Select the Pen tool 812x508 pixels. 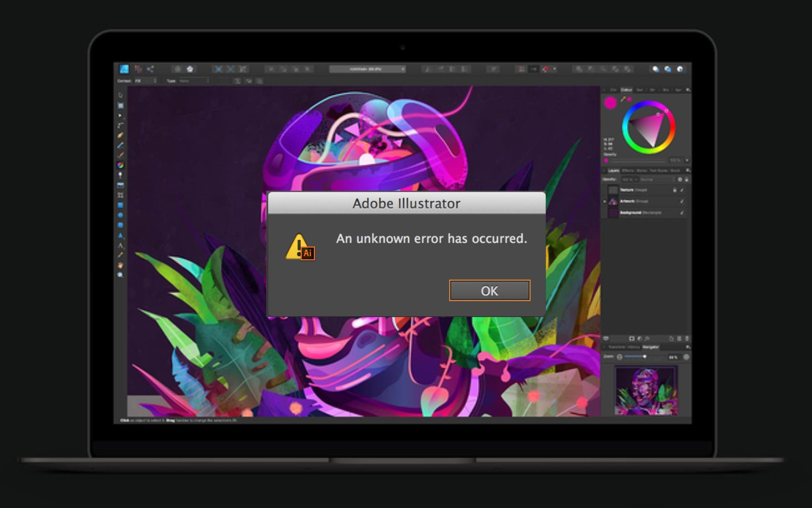121,135
